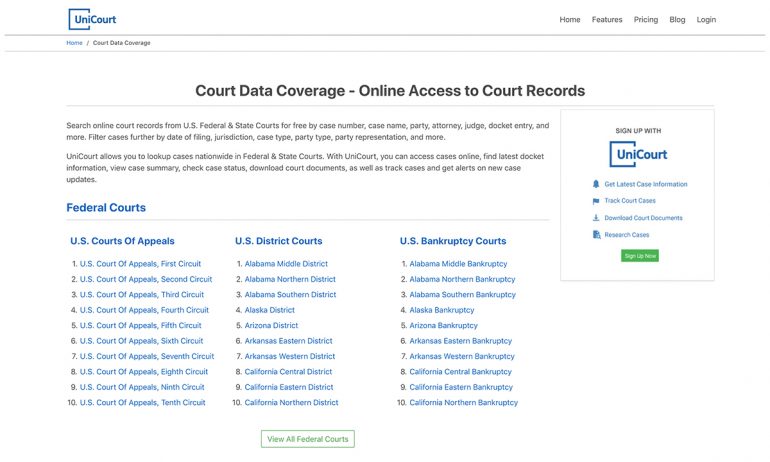
Task: Open the Alabama Northern Bankruptcy link
Action: click(x=463, y=279)
